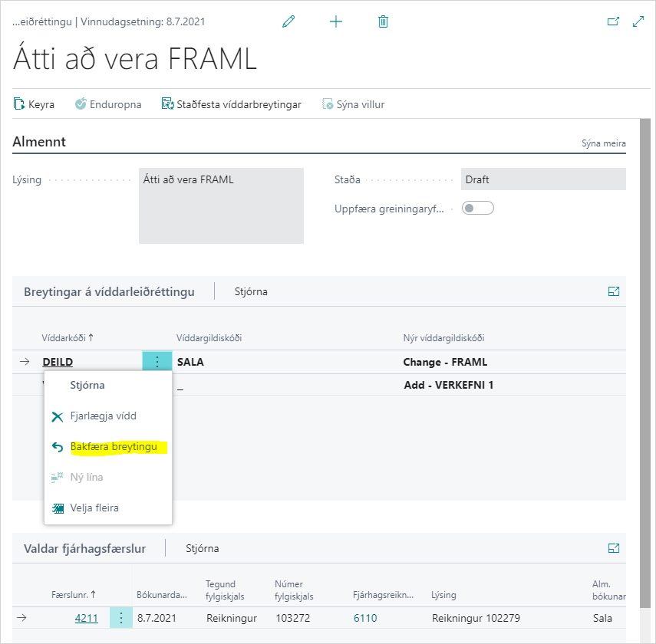Click the plus icon to create new

336,22
